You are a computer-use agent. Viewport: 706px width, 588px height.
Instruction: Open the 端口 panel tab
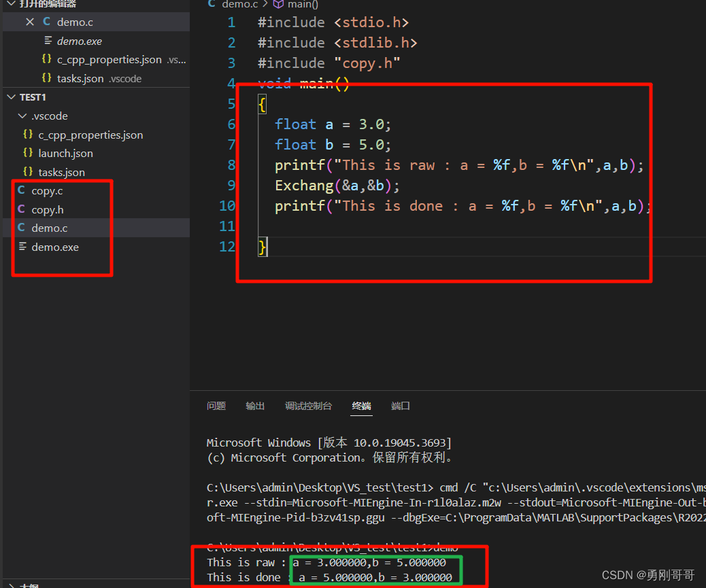[400, 406]
